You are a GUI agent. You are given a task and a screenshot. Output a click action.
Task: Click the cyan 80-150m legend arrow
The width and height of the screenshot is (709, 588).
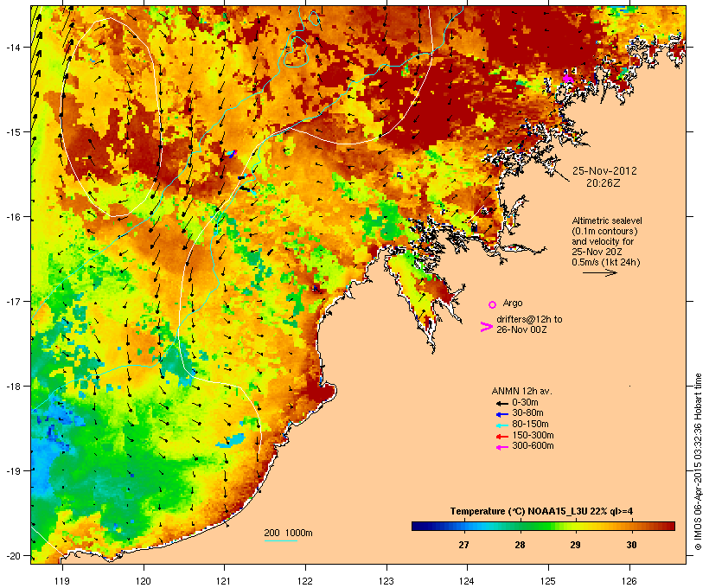coord(501,425)
